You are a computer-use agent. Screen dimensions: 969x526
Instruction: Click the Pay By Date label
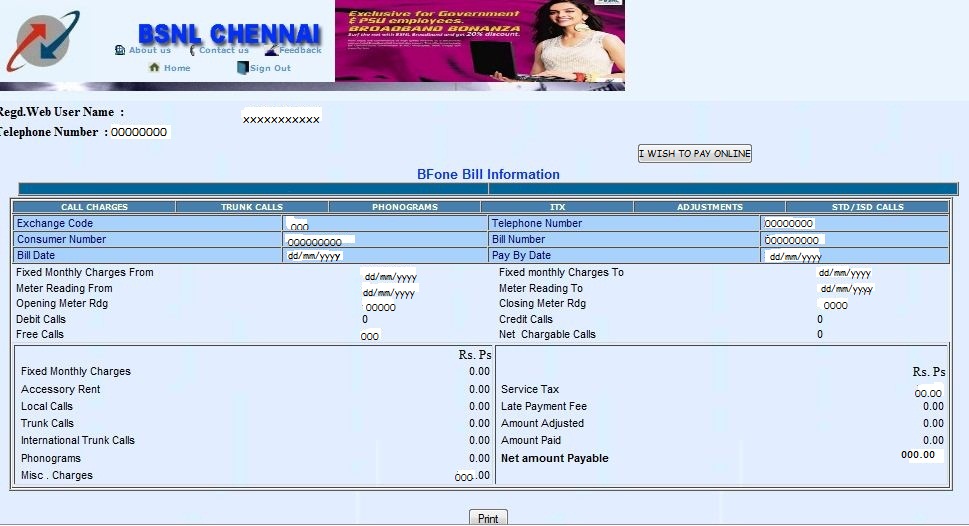point(521,255)
